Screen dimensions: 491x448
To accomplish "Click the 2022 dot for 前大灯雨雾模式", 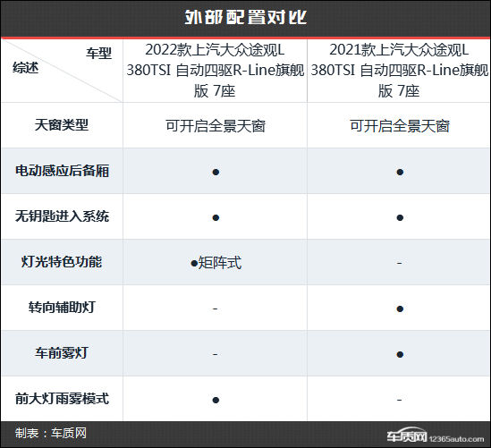I will click(216, 400).
